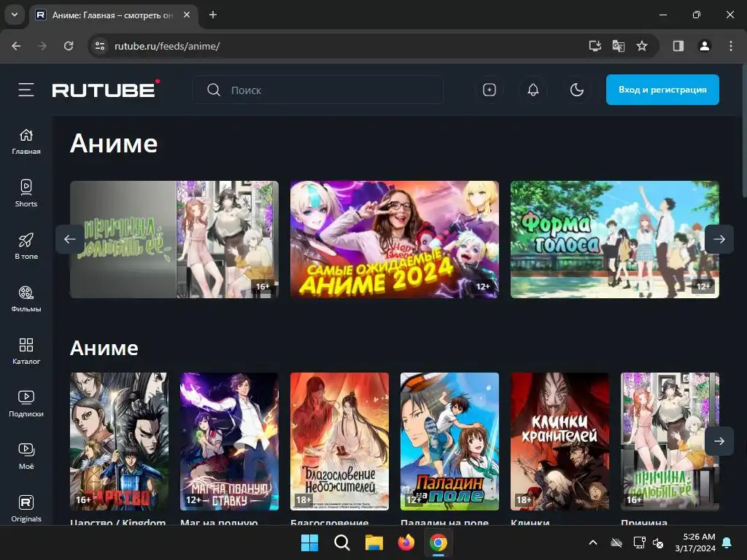Launch Firefox from taskbar
This screenshot has height=560, width=747.
pyautogui.click(x=406, y=542)
